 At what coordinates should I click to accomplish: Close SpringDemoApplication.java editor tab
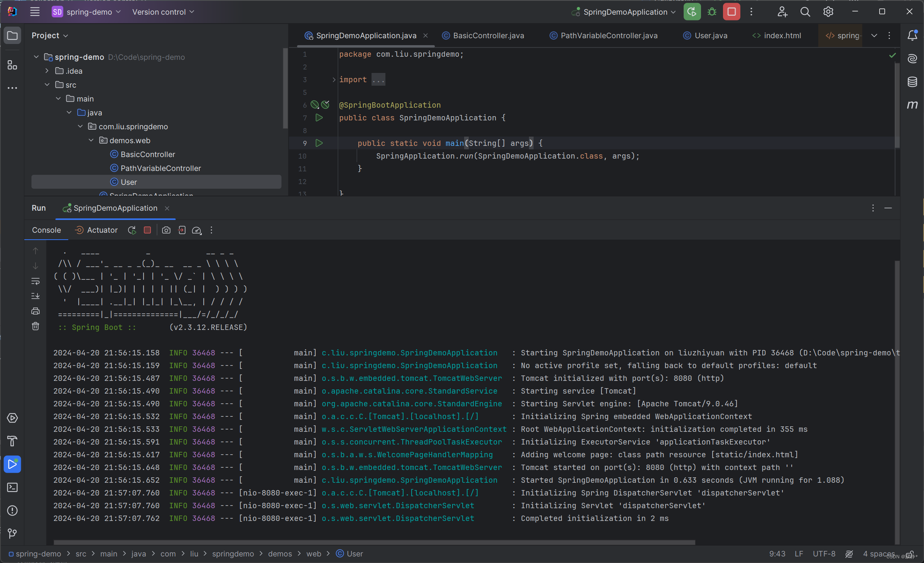pyautogui.click(x=426, y=36)
